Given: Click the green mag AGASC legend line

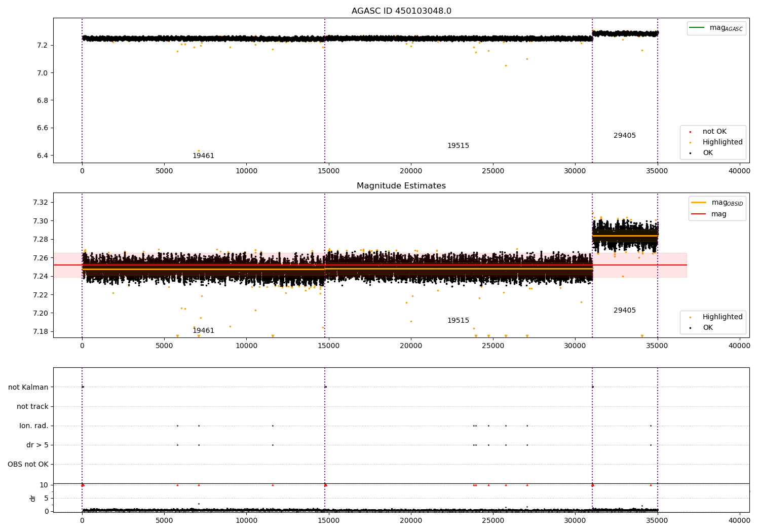Looking at the screenshot, I should (x=697, y=27).
